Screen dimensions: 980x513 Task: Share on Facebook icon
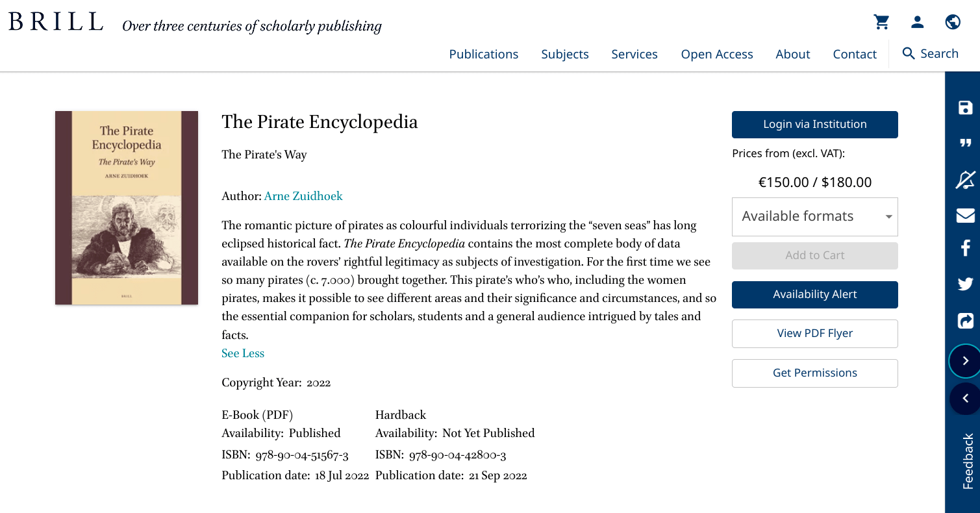point(965,247)
